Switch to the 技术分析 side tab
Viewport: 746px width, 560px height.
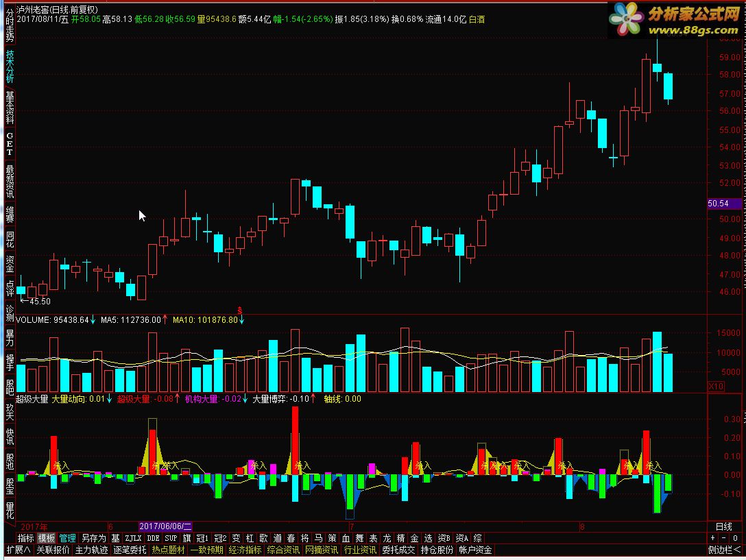tap(10, 67)
